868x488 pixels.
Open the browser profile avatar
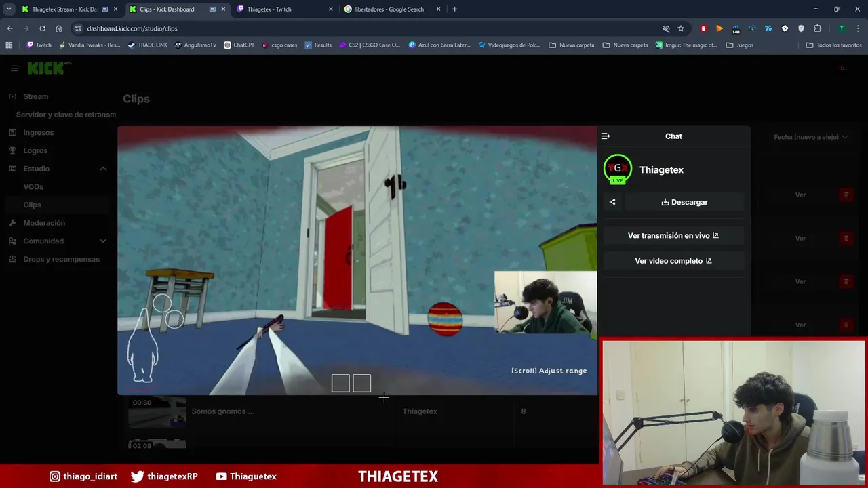pyautogui.click(x=842, y=28)
